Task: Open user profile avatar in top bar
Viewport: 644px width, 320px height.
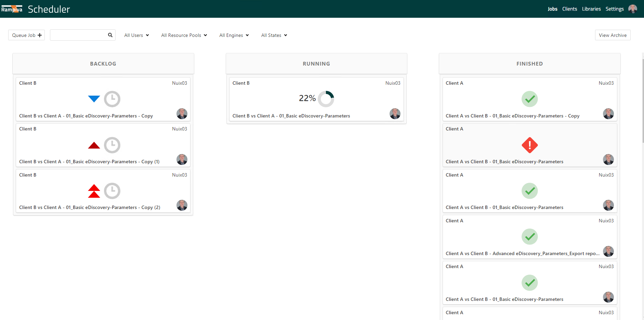Action: point(633,9)
